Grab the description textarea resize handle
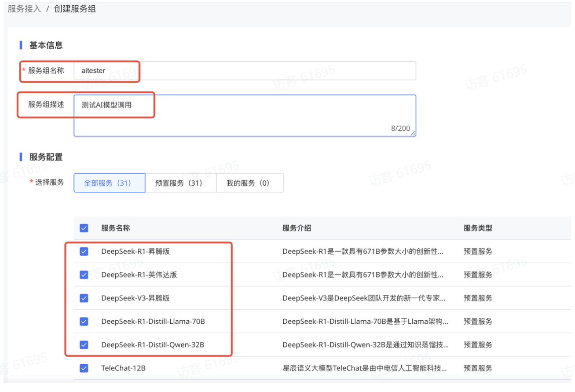Viewport: 575px width, 392px height. pos(413,133)
